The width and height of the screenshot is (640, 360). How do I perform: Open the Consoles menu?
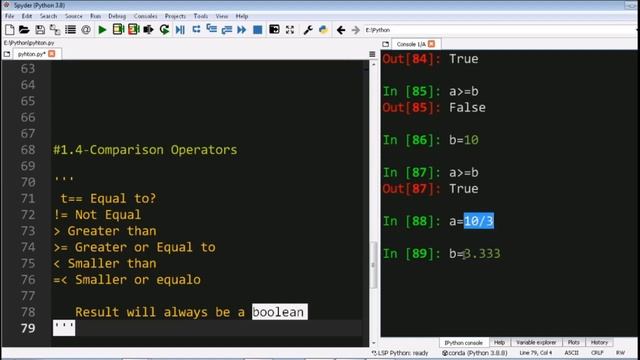pos(146,16)
